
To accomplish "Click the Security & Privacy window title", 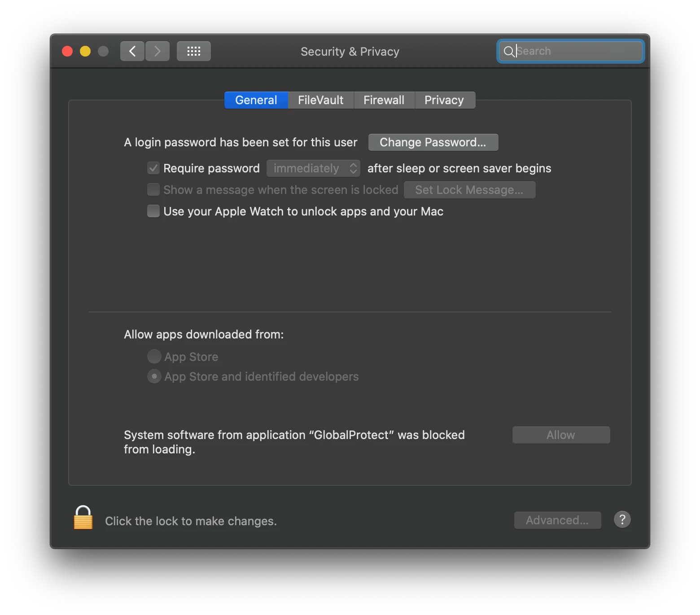I will 350,52.
